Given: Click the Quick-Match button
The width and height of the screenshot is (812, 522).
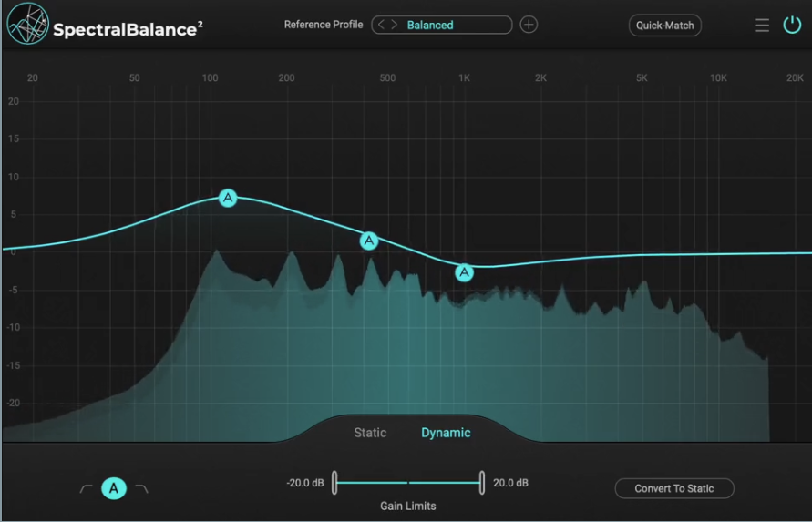Looking at the screenshot, I should tap(665, 26).
